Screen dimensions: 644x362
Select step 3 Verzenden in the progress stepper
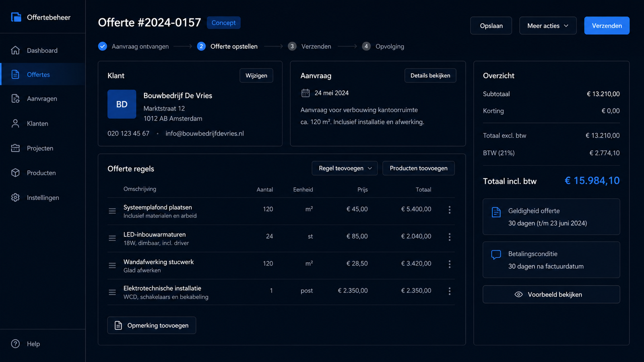[309, 46]
